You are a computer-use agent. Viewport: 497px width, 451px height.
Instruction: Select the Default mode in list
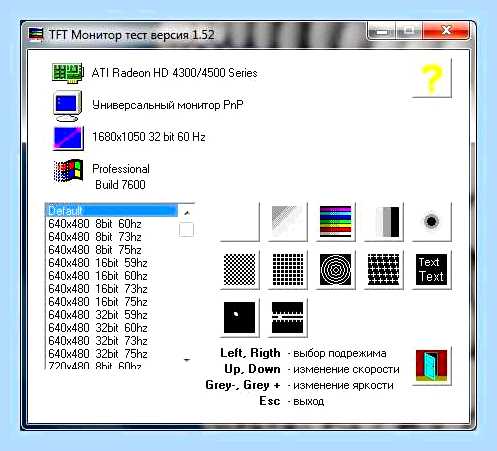click(111, 211)
